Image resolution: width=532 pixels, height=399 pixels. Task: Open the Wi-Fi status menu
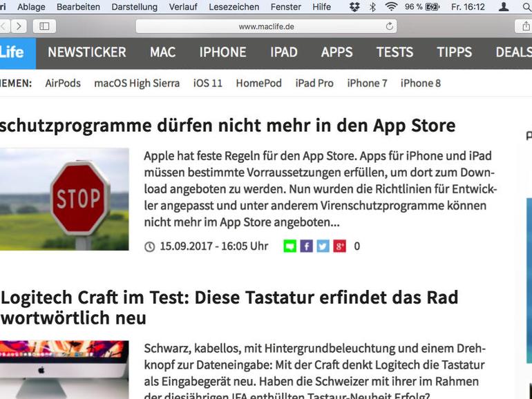(x=391, y=6)
